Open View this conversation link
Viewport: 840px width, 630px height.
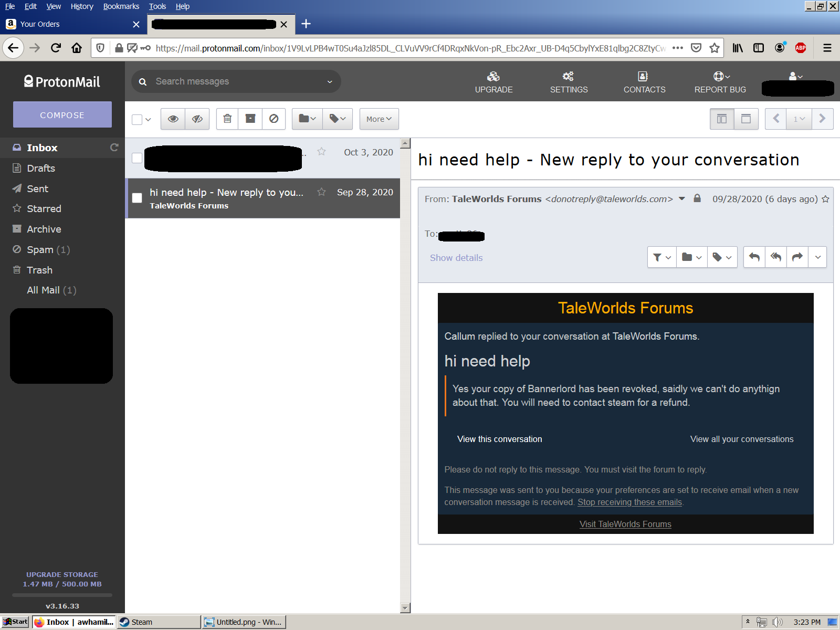coord(500,439)
